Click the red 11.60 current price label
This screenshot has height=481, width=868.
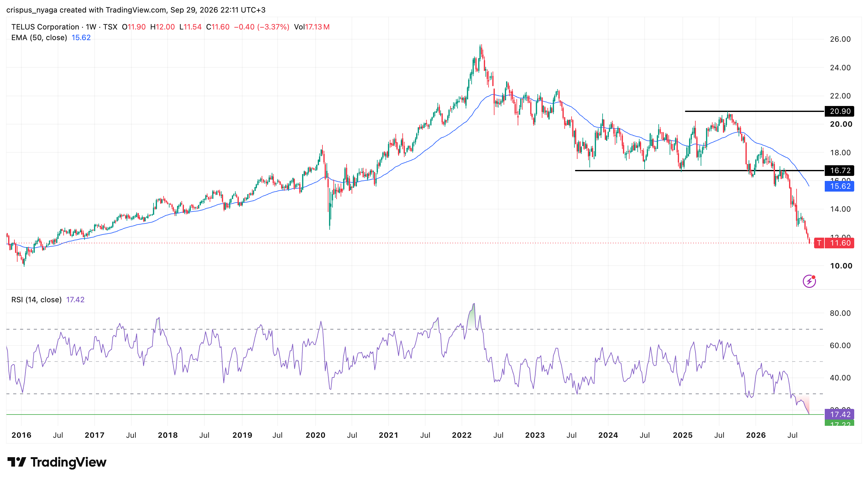pos(839,243)
